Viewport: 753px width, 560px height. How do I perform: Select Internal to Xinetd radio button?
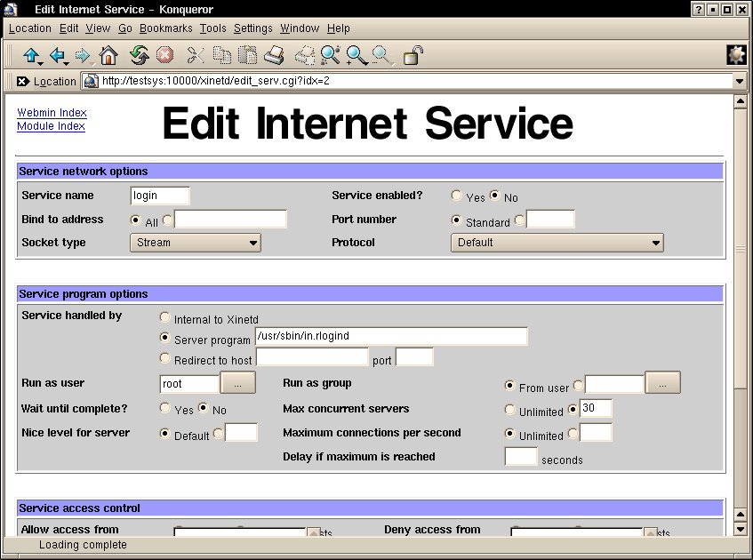(165, 317)
